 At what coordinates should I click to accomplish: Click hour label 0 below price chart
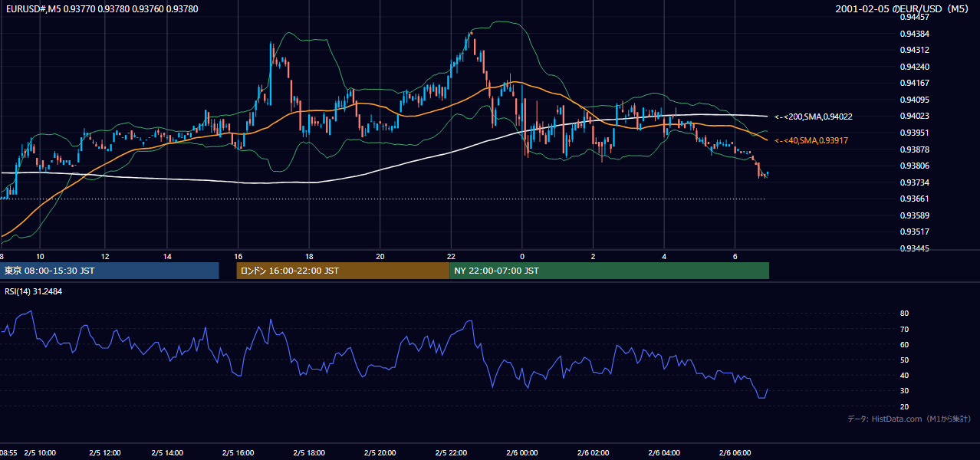[522, 256]
